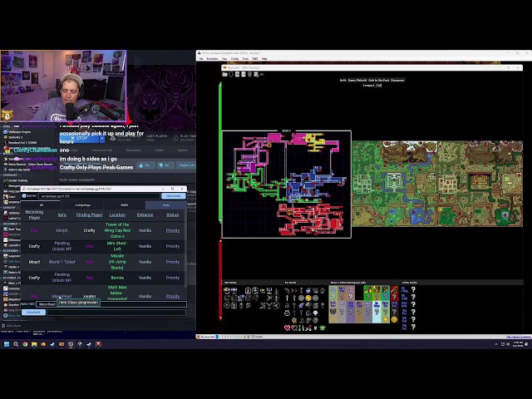Open BizHawk File menu

click(x=200, y=59)
